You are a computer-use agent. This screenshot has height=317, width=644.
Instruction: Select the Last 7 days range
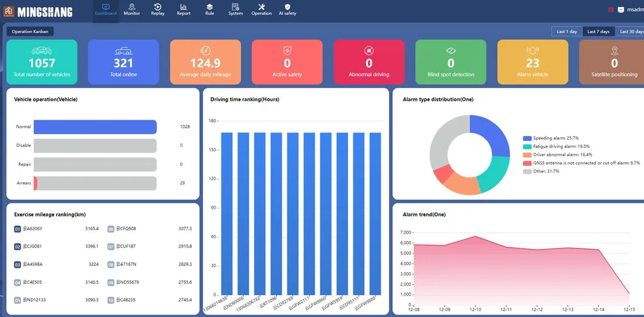coord(598,32)
